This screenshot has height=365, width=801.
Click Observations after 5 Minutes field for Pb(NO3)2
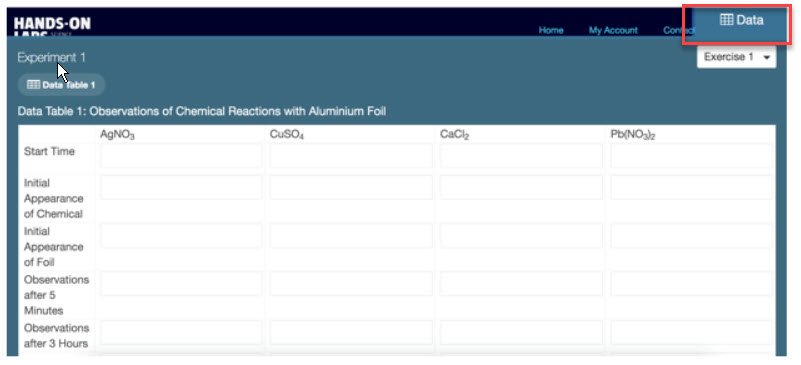pyautogui.click(x=691, y=284)
